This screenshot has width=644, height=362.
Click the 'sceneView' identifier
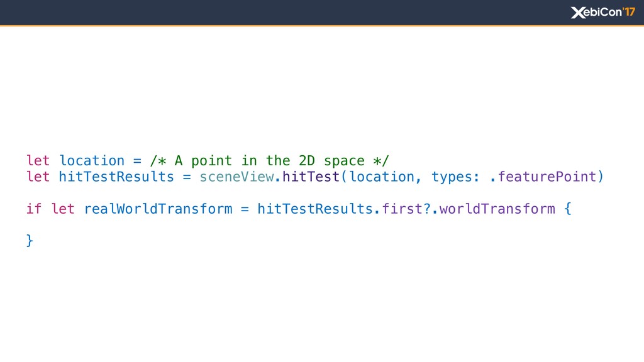[236, 177]
